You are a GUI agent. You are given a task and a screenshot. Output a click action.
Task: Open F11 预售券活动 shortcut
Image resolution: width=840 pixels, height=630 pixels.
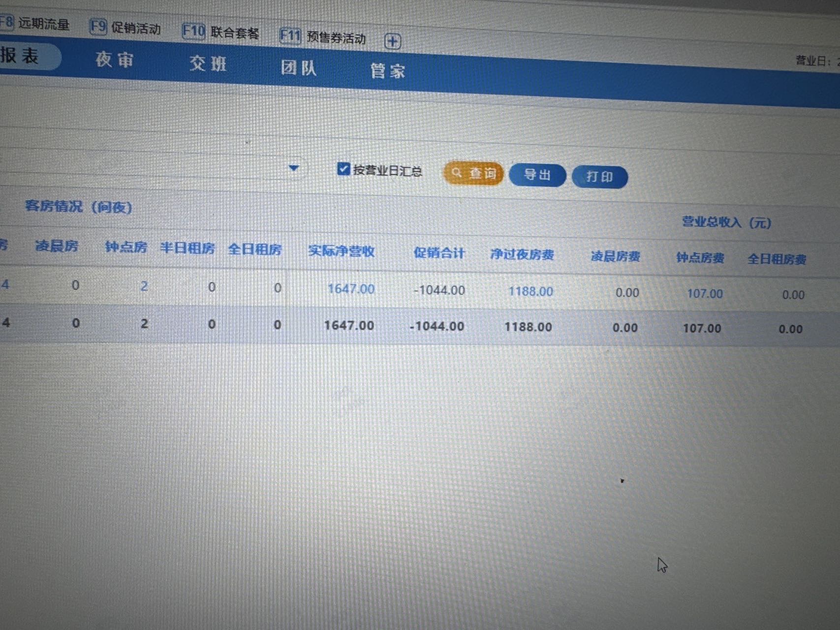click(x=322, y=37)
